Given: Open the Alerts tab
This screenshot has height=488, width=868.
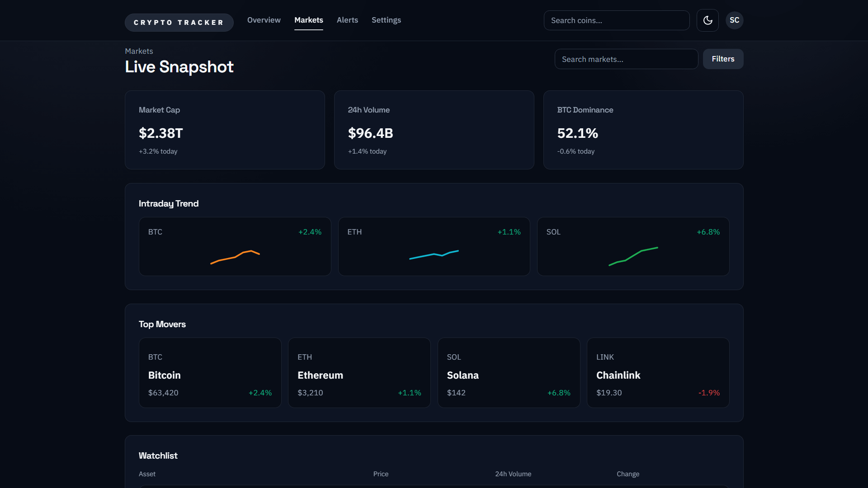Looking at the screenshot, I should [347, 20].
